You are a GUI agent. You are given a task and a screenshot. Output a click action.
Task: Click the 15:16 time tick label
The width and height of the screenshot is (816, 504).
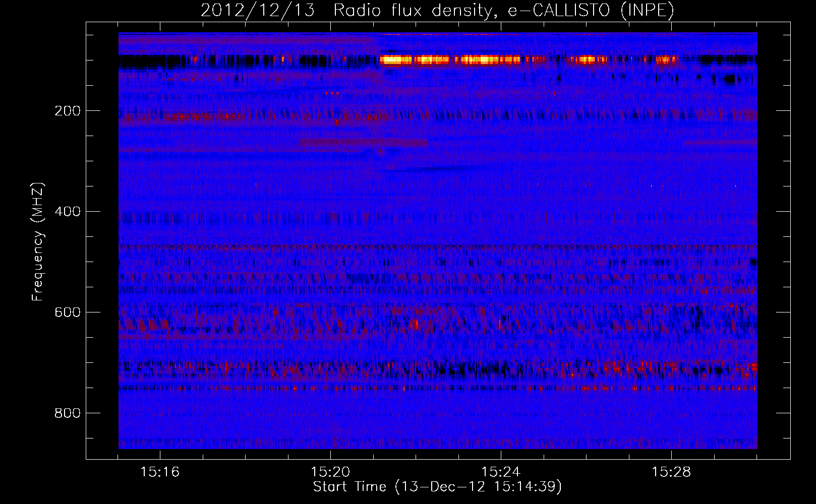click(x=160, y=472)
